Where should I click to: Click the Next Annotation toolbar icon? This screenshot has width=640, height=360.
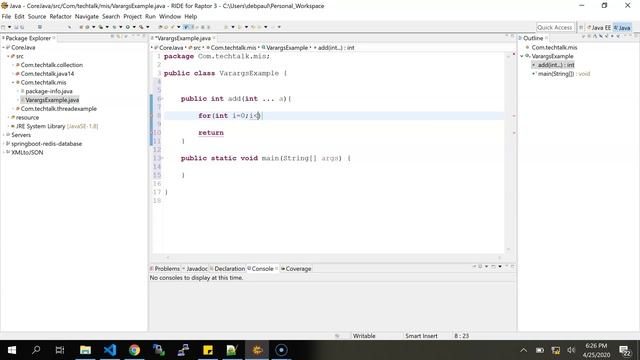(226, 27)
